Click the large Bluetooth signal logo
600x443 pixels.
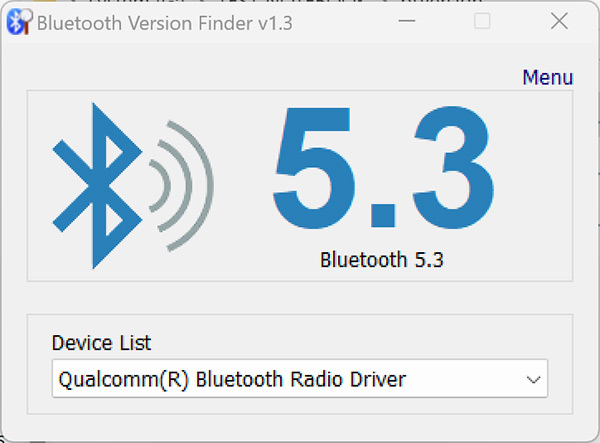pos(133,186)
